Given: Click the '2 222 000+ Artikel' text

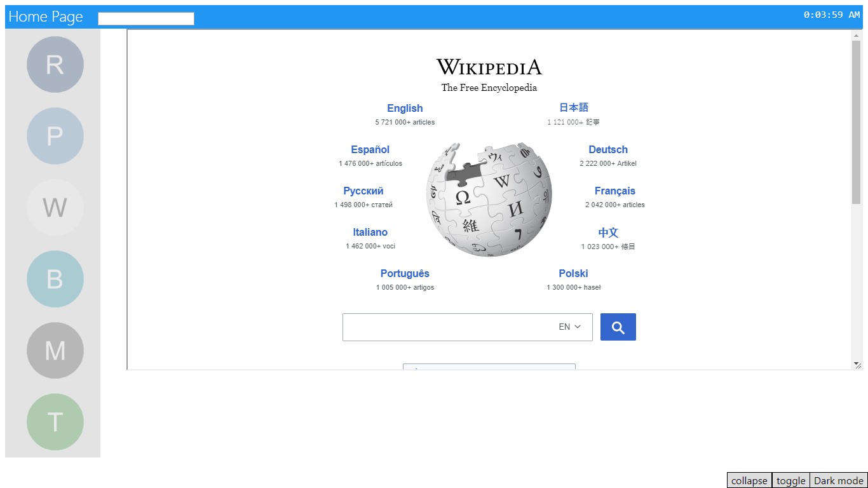Looking at the screenshot, I should coord(608,163).
